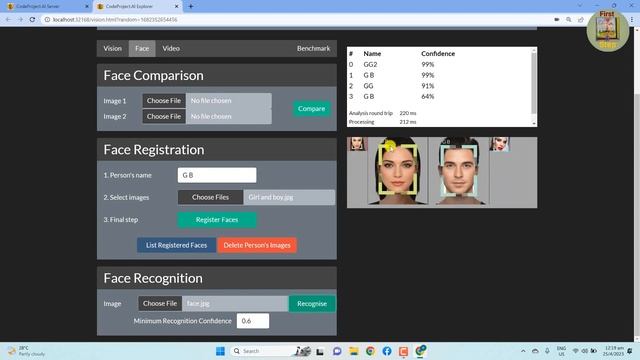Reload the current page
Image resolution: width=640 pixels, height=360 pixels.
32,19
